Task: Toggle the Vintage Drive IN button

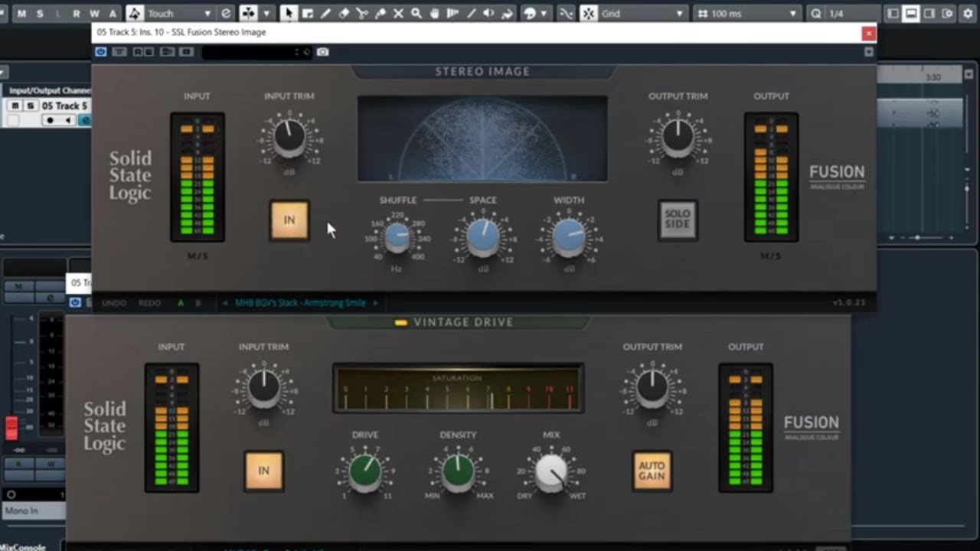Action: [x=263, y=471]
